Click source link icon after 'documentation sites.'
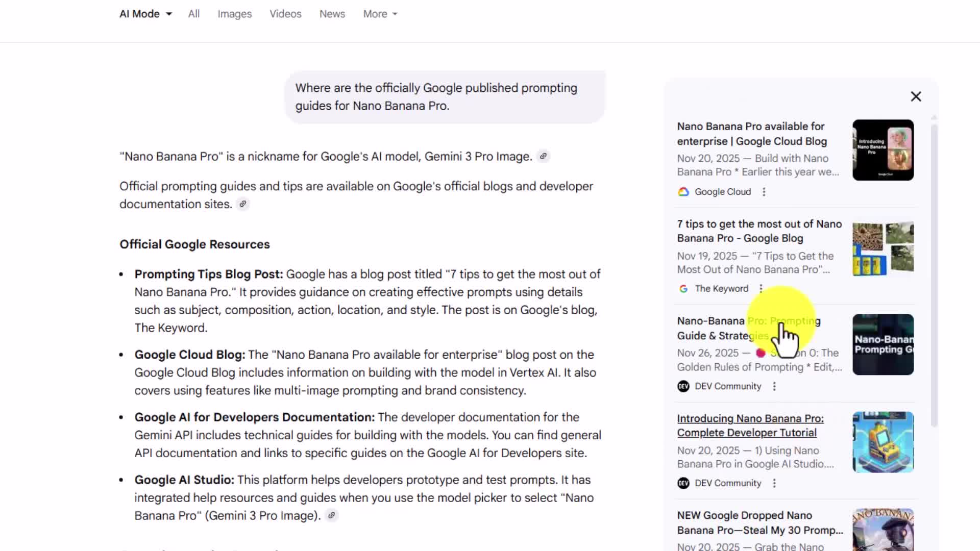This screenshot has width=980, height=551. coord(243,204)
